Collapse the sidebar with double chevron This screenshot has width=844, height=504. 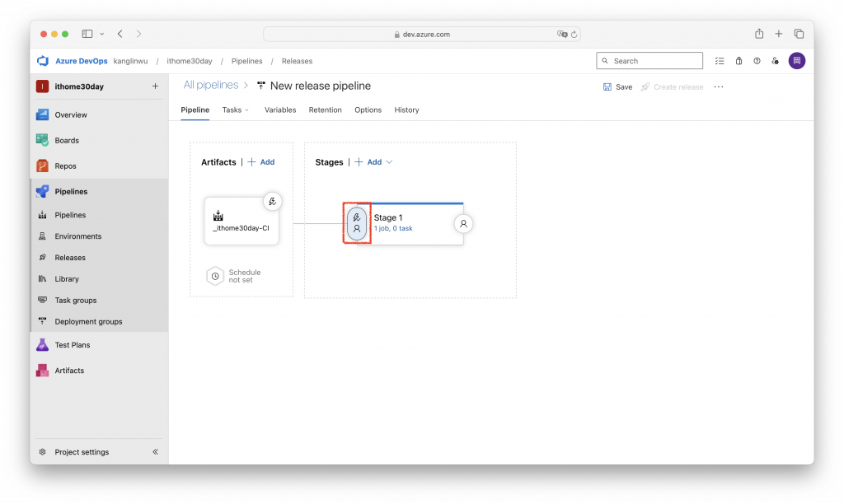point(155,452)
